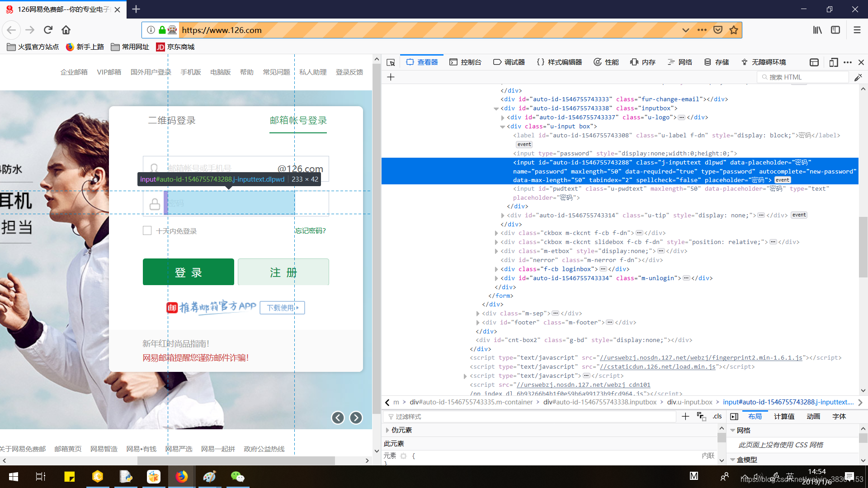Viewport: 868px width, 488px height.
Task: Open the 网络 tab
Action: (x=680, y=62)
